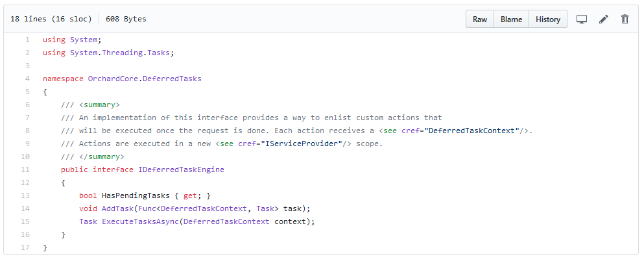Image resolution: width=644 pixels, height=263 pixels.
Task: Select line number 17
Action: 25,247
